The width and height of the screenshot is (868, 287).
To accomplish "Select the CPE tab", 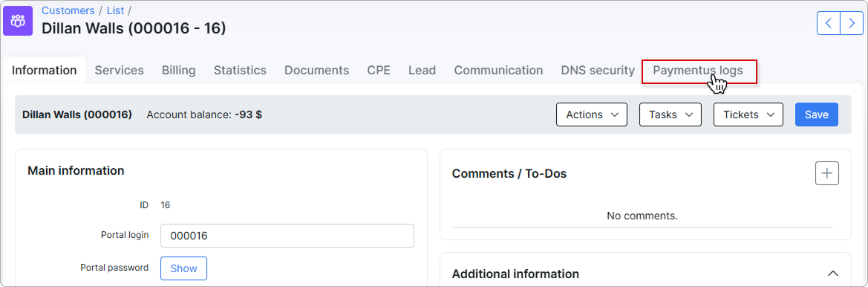I will pyautogui.click(x=379, y=71).
